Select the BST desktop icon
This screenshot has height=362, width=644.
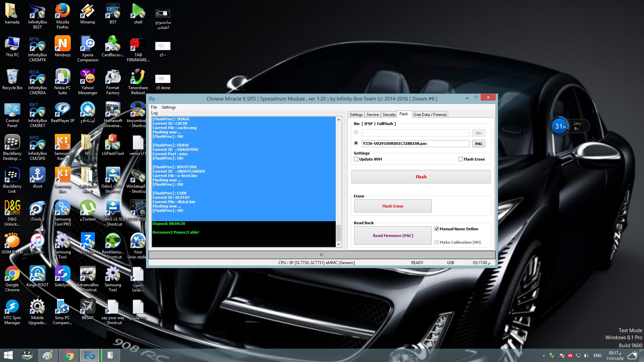pyautogui.click(x=113, y=13)
